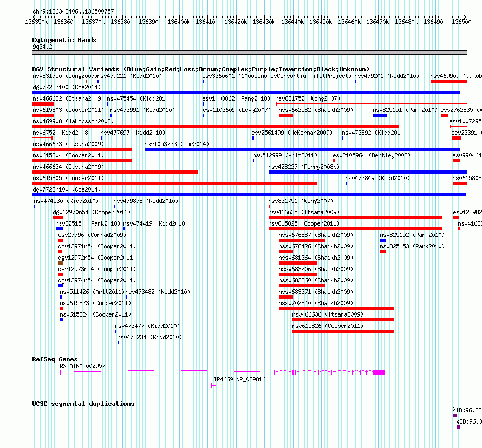Click the RefSeq Genes track title

click(x=55, y=359)
